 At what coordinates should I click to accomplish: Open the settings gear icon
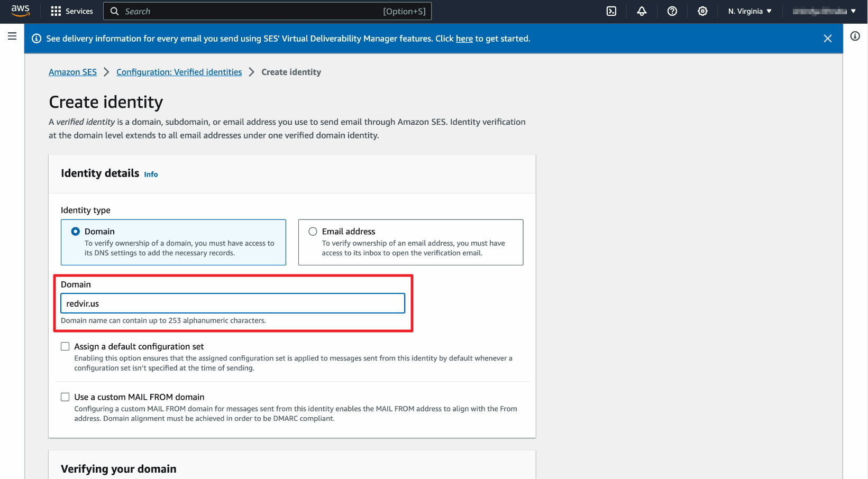point(702,11)
